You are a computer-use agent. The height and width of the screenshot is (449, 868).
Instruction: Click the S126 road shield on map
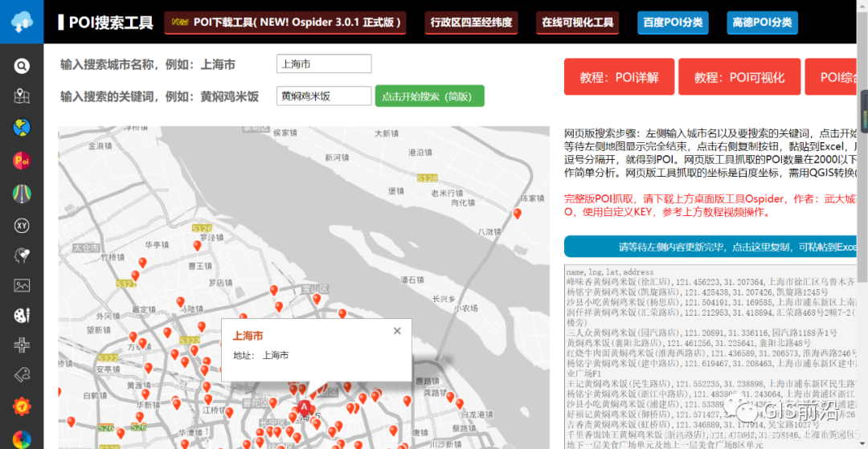click(x=202, y=228)
